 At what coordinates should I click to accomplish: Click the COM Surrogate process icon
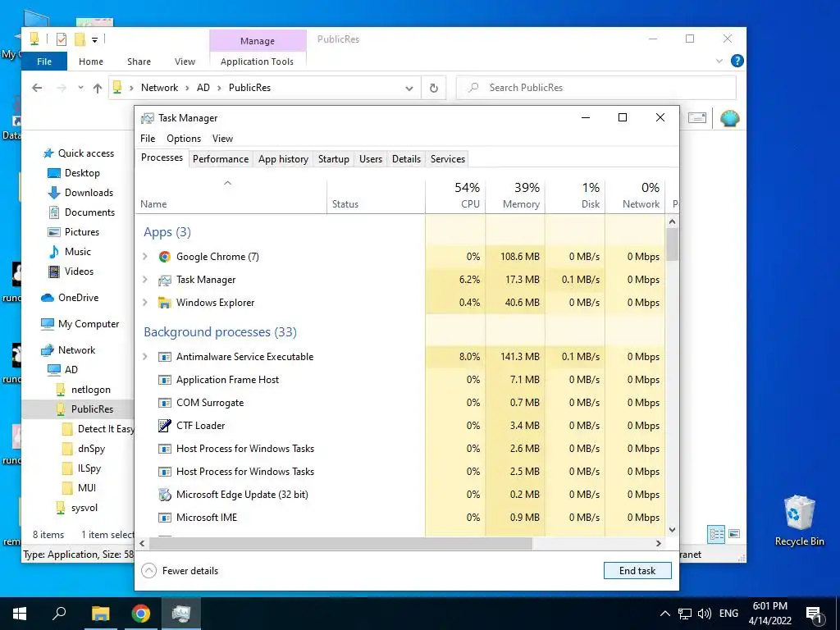point(164,403)
